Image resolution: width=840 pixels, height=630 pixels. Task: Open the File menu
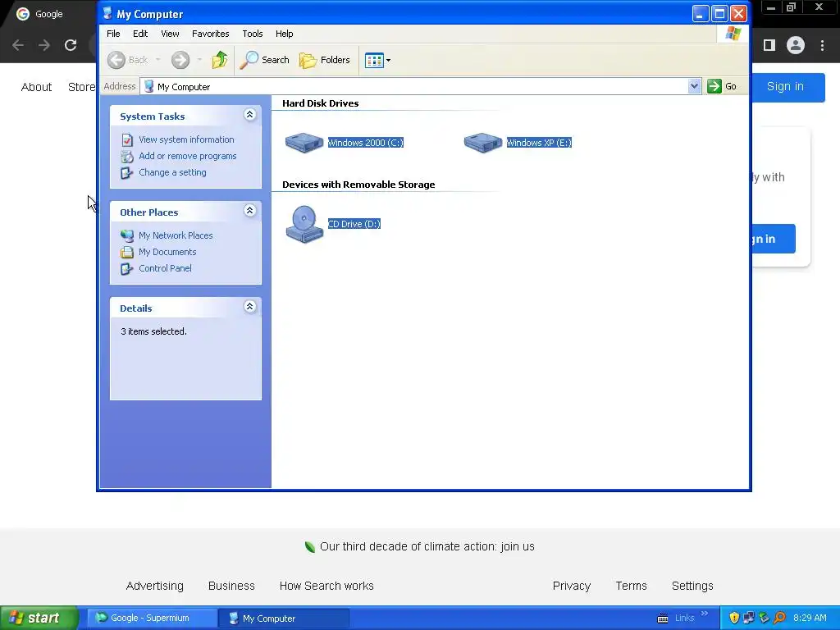[113, 34]
